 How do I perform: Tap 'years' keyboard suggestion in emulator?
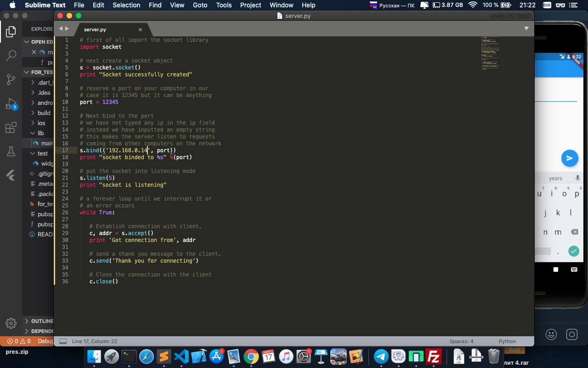555,178
